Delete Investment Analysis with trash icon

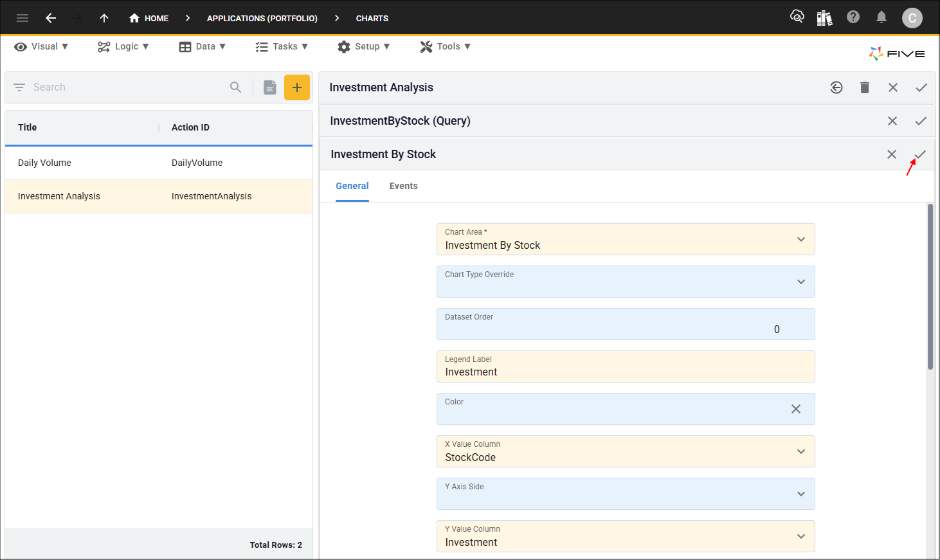point(865,87)
